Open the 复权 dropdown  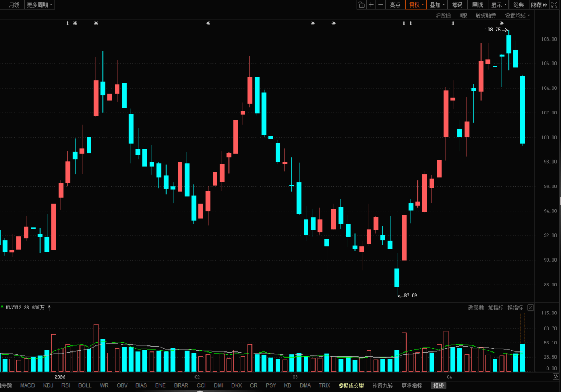(x=416, y=5)
